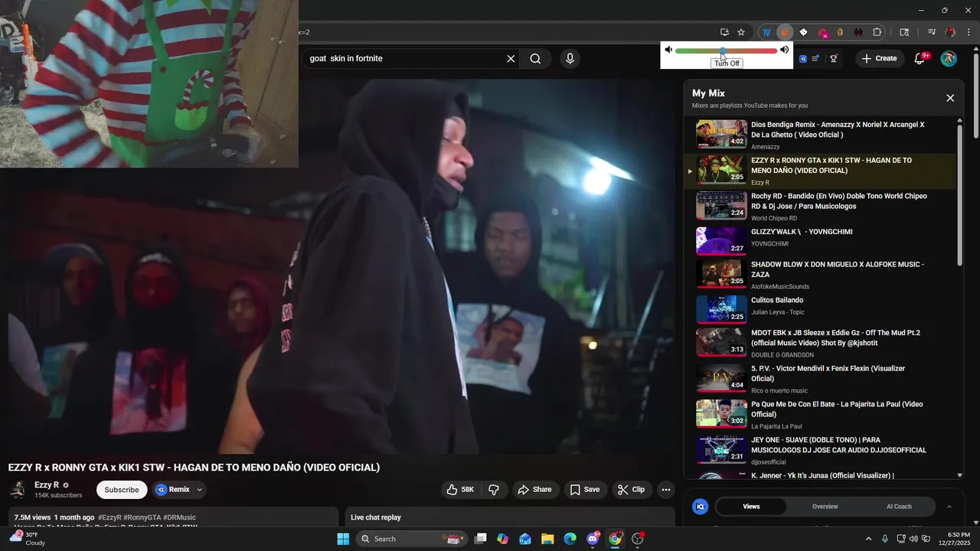This screenshot has height=551, width=980.
Task: Open the Chrome profile avatar
Action: coord(950,32)
